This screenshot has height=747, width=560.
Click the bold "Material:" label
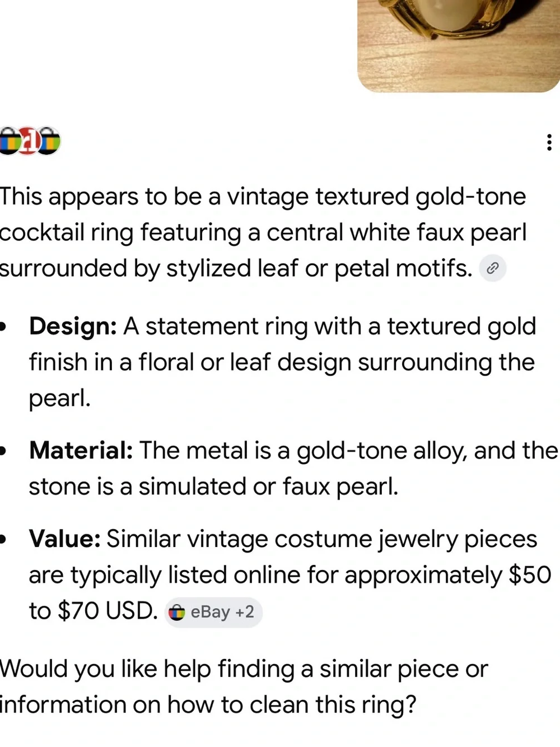coord(81,451)
